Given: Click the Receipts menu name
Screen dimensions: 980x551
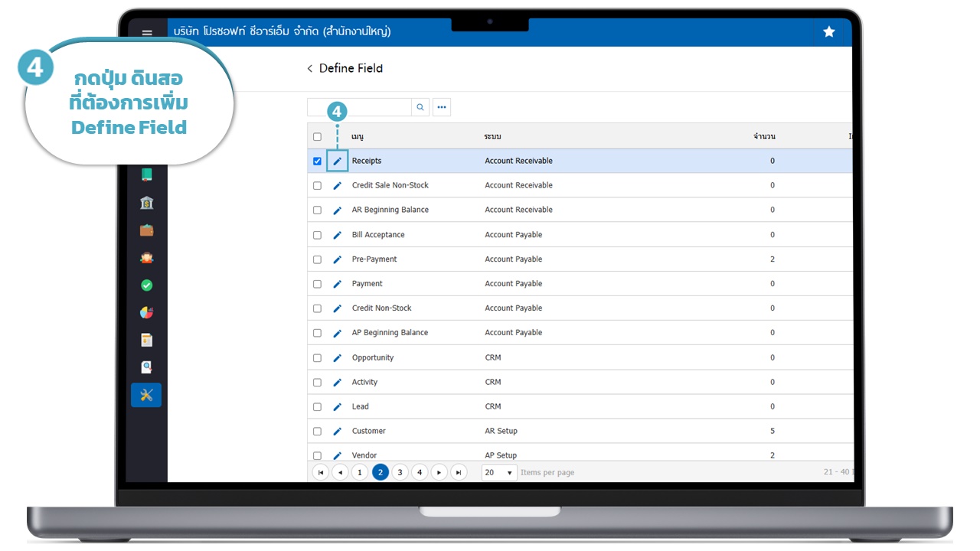Looking at the screenshot, I should point(367,161).
